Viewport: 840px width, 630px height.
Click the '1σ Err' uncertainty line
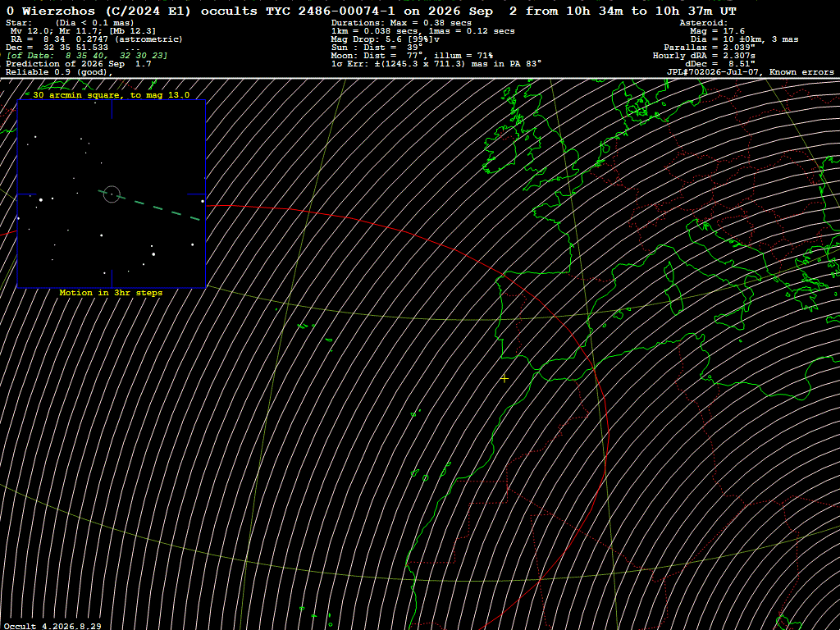pyautogui.click(x=436, y=64)
